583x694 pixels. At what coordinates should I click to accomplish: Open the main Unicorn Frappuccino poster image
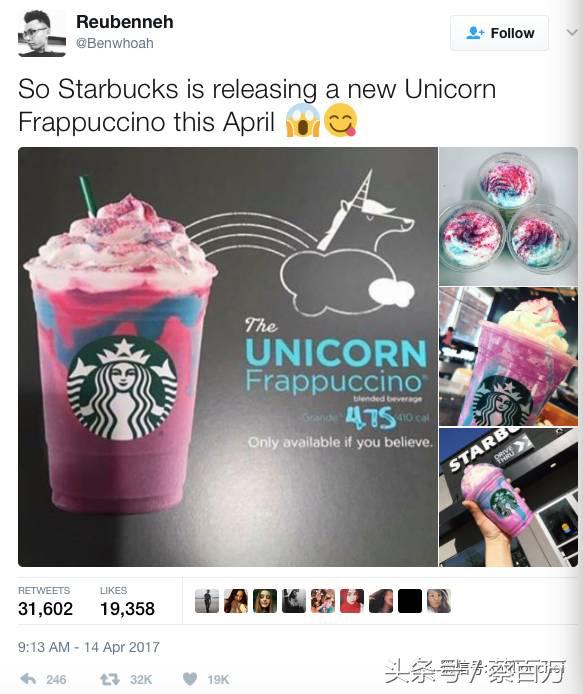tap(228, 357)
